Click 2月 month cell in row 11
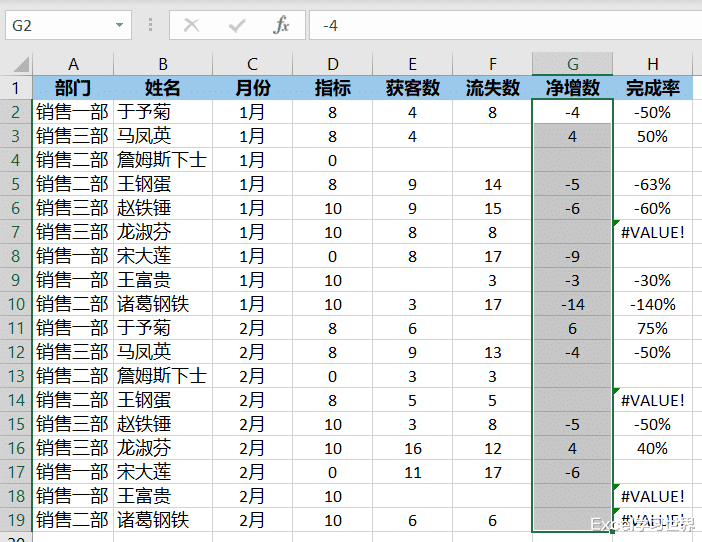The width and height of the screenshot is (702, 542). [252, 328]
